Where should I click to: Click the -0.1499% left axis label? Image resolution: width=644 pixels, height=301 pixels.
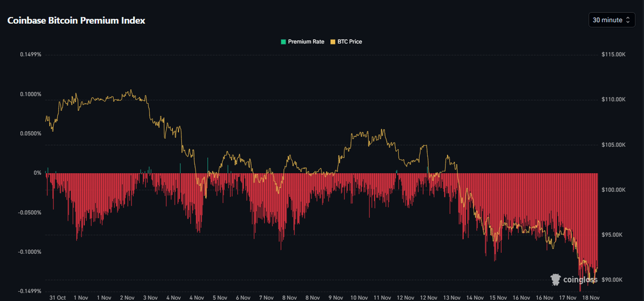(x=30, y=291)
